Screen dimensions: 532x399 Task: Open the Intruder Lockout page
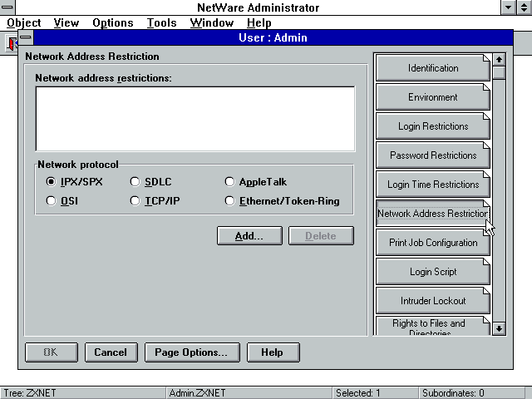click(x=433, y=301)
